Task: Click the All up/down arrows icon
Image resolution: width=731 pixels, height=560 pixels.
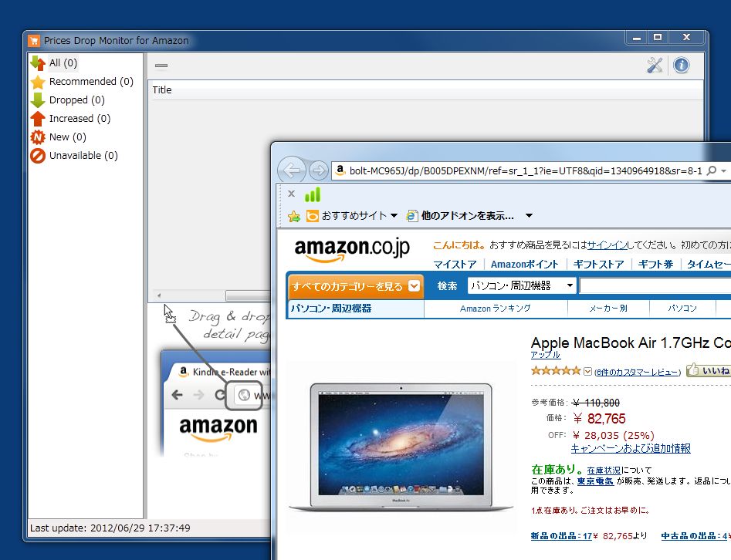Action: [x=38, y=63]
